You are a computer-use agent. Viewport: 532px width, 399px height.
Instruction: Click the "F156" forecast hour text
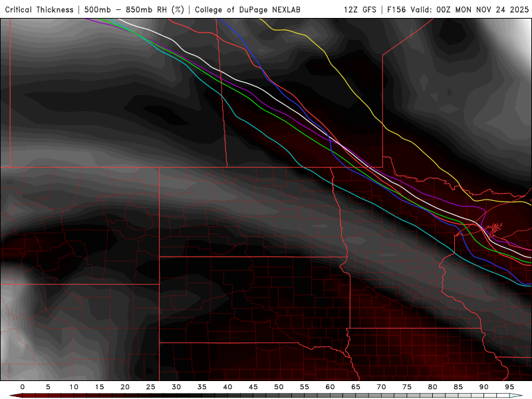(396, 9)
